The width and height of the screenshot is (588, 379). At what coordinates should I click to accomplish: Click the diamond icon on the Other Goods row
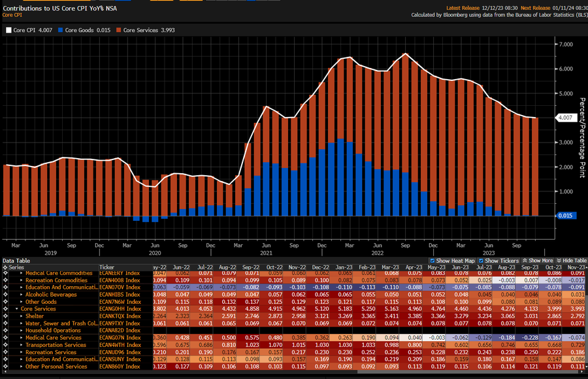click(5, 302)
